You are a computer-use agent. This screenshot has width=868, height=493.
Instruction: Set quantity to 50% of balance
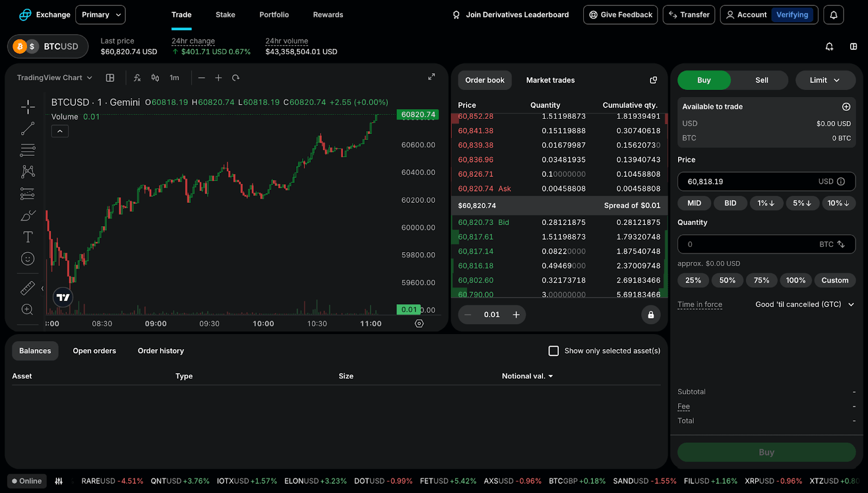click(x=727, y=280)
